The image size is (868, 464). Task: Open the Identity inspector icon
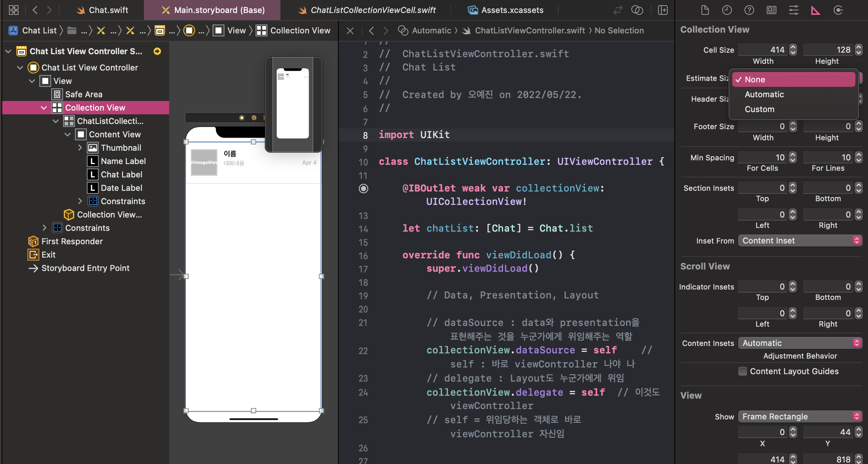[x=771, y=10]
